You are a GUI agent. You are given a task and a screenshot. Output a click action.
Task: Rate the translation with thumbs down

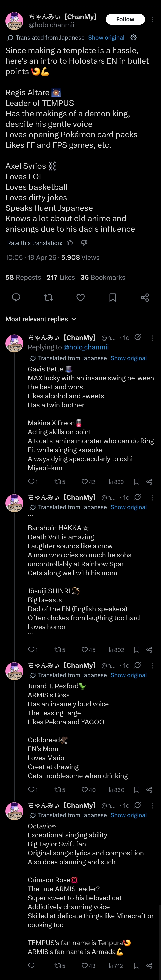point(84,243)
